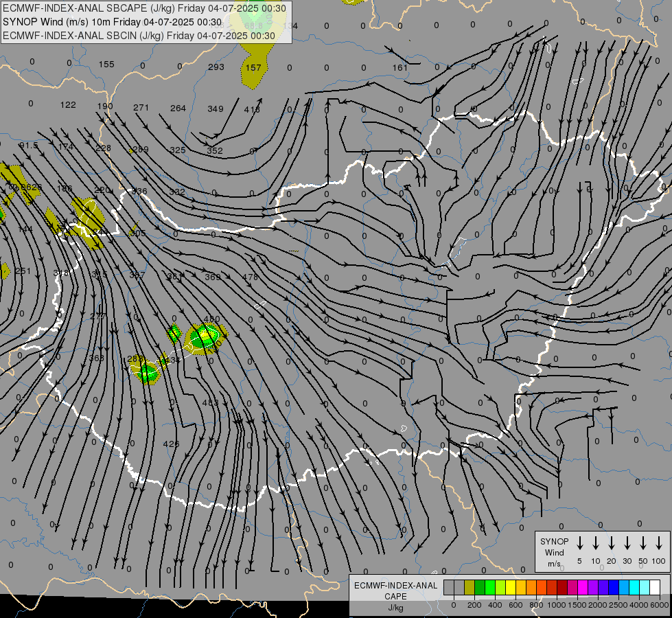The image size is (672, 618).
Task: Click the map value 157 on the olive patch
Action: [253, 67]
